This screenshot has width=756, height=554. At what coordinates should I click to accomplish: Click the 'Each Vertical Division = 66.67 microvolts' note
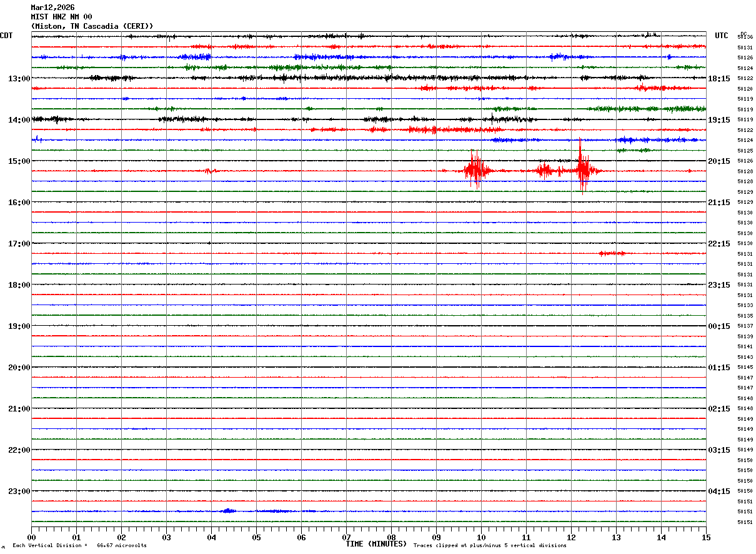[x=79, y=546]
